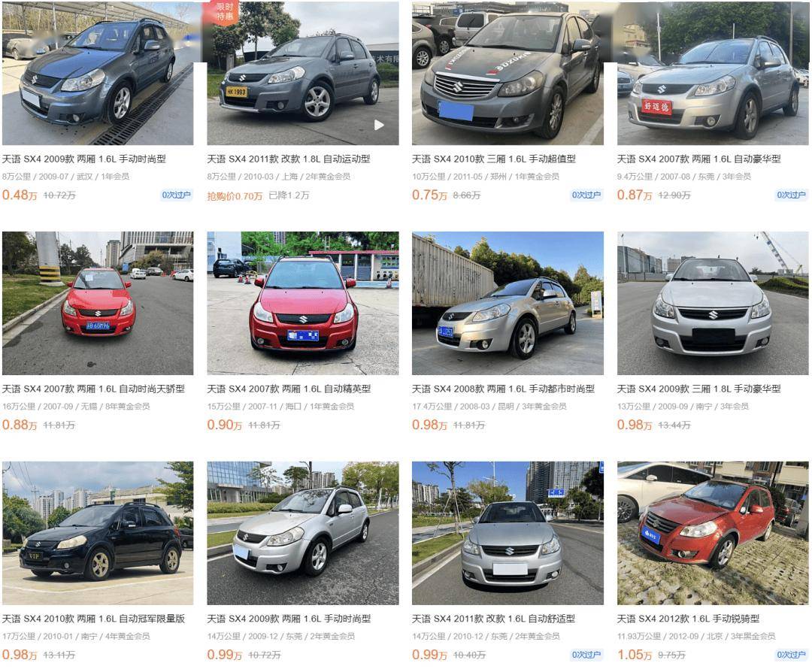
Task: Open the 2008款 手动都市时尚型 car photo
Action: pyautogui.click(x=507, y=303)
